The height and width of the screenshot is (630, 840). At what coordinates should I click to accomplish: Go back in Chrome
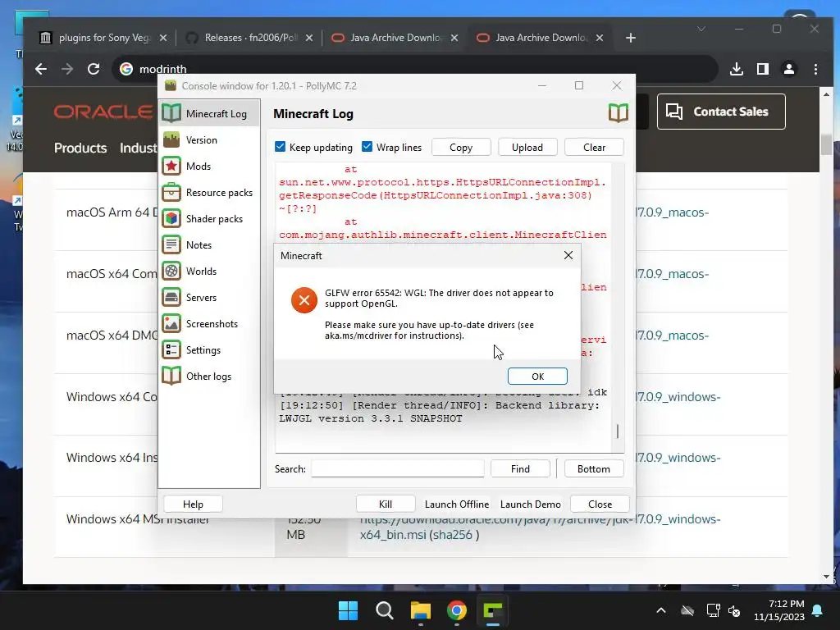[x=41, y=69]
